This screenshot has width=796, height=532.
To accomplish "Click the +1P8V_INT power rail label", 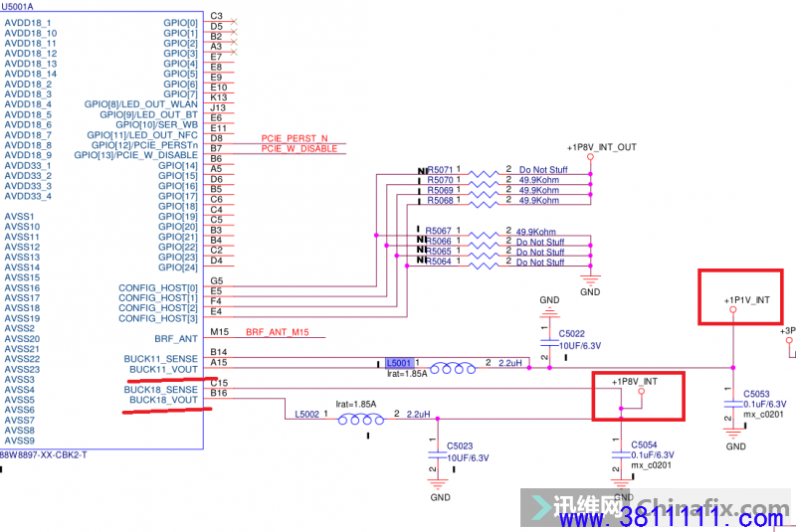I will point(635,382).
